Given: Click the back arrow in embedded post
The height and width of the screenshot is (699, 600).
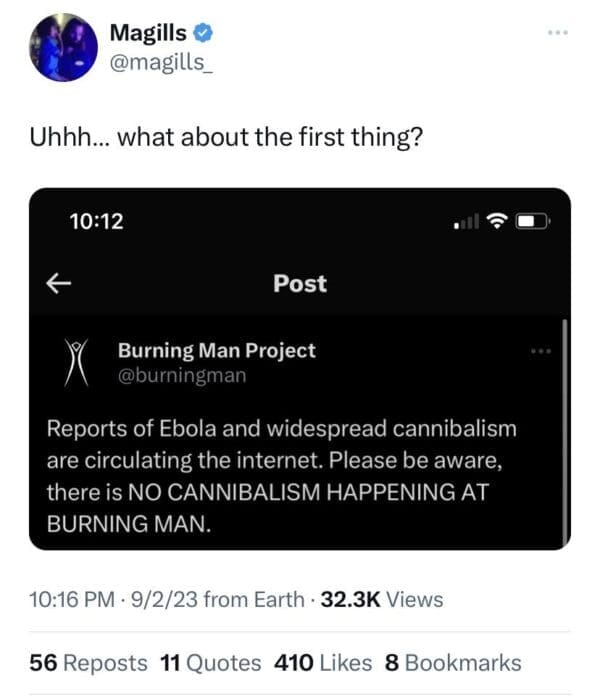Looking at the screenshot, I should tap(59, 283).
